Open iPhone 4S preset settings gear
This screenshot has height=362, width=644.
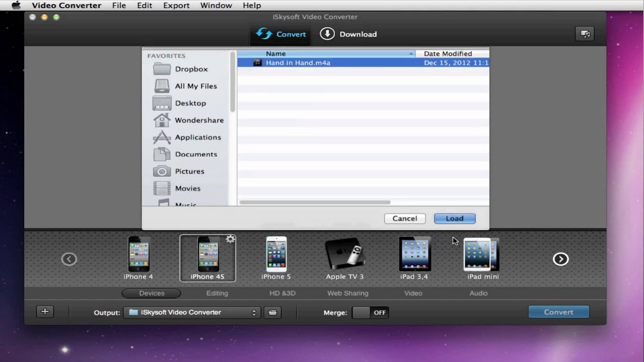[x=230, y=239]
